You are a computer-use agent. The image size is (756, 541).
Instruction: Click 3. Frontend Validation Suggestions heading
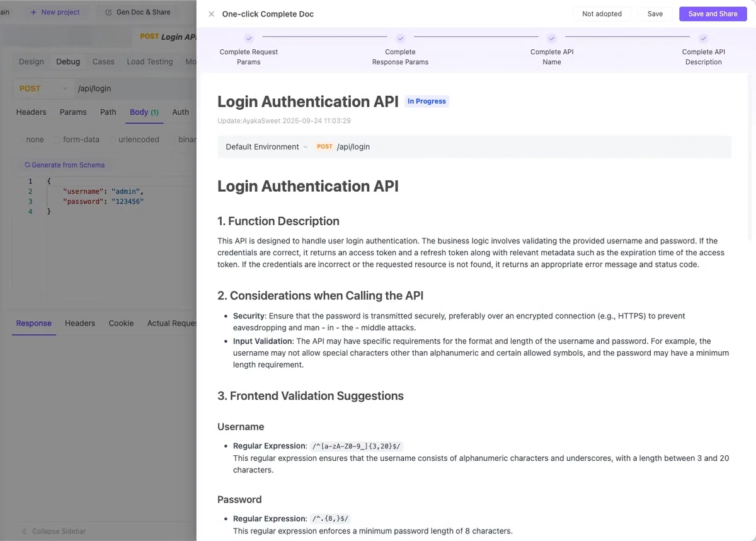pos(311,396)
